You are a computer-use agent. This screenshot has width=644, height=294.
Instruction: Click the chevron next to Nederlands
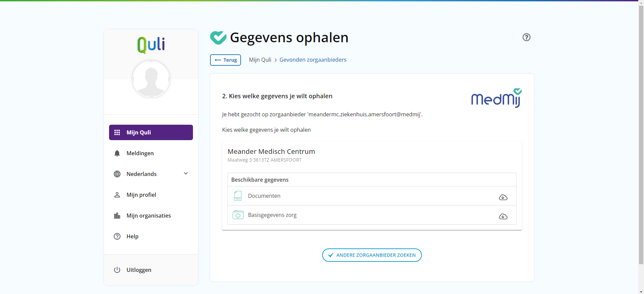pos(186,173)
